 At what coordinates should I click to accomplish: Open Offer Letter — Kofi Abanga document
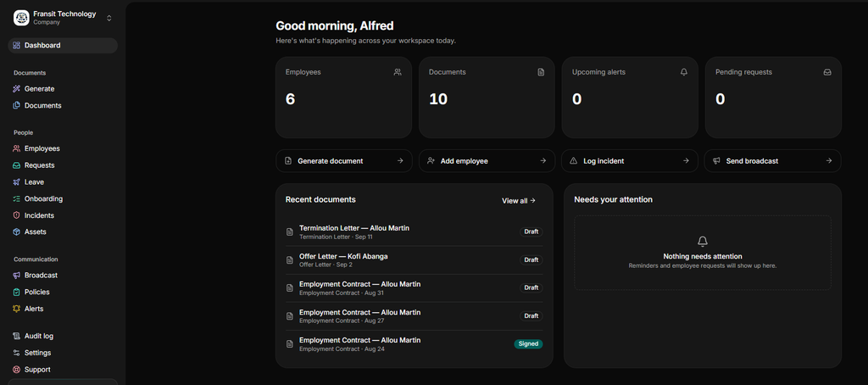coord(414,259)
